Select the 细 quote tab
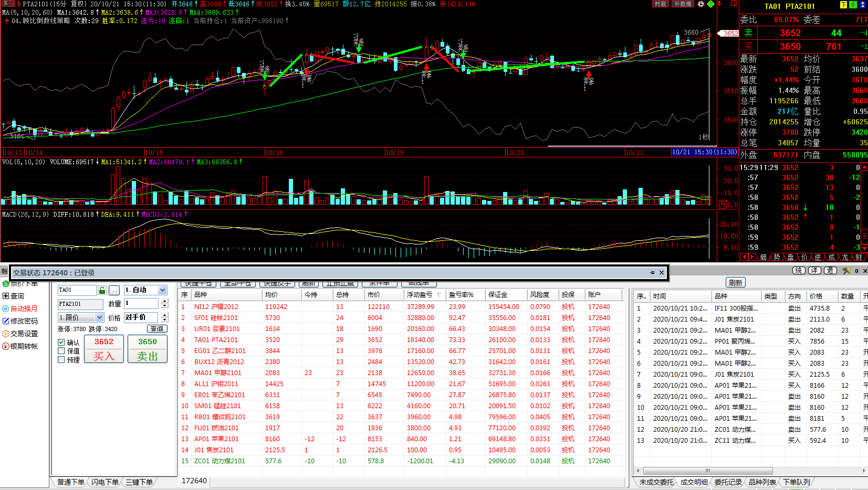 click(x=764, y=257)
